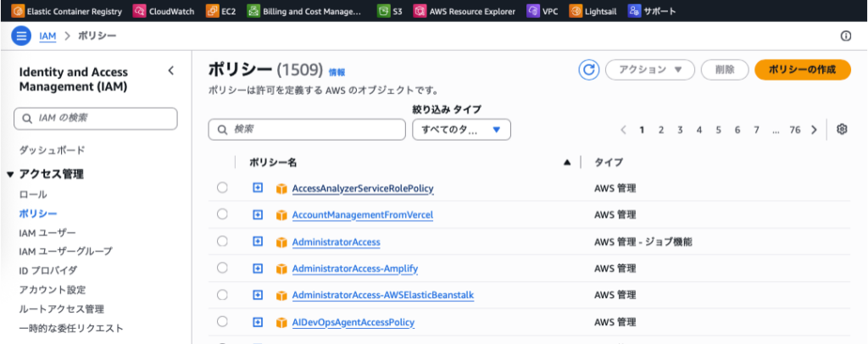Open the EC2 shortcut icon
Viewport: 868px width, 344px height.
[211, 10]
